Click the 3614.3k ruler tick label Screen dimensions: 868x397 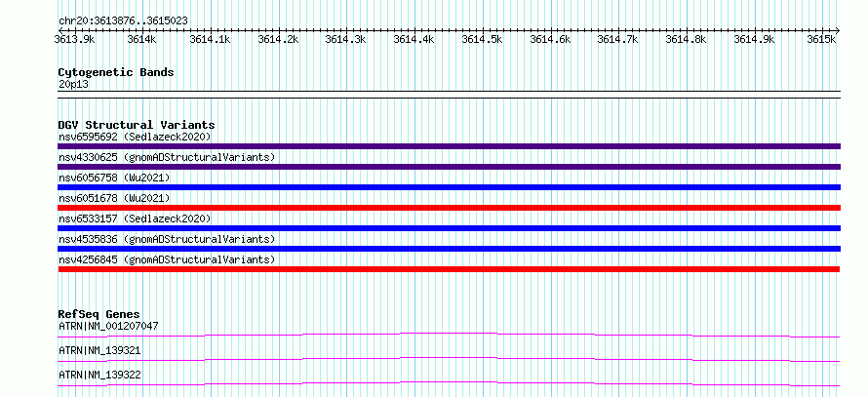tap(345, 39)
